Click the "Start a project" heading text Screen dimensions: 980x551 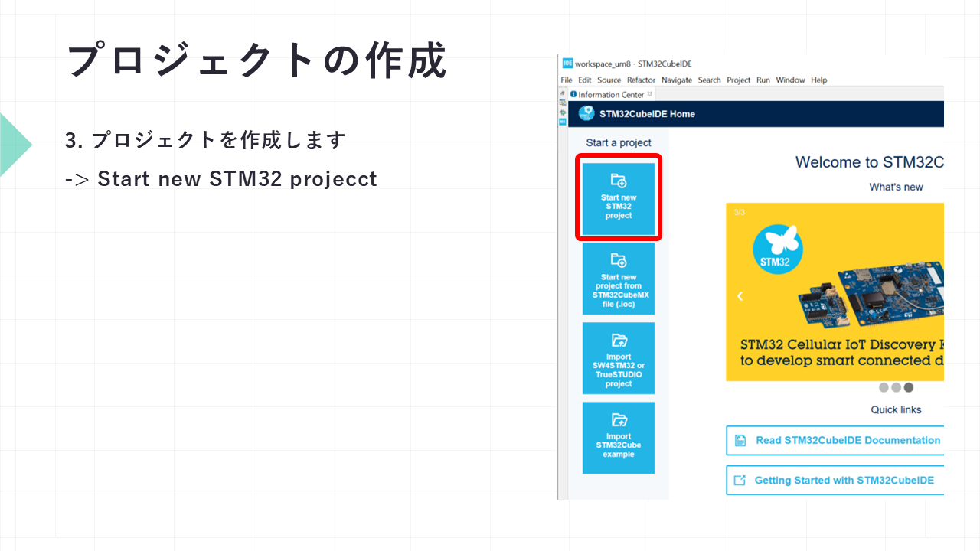click(619, 142)
